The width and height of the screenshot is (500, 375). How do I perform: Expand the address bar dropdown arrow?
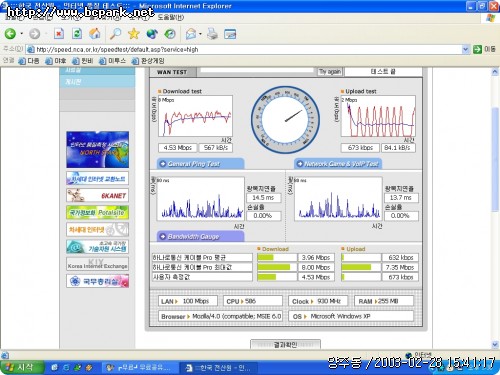[466, 49]
